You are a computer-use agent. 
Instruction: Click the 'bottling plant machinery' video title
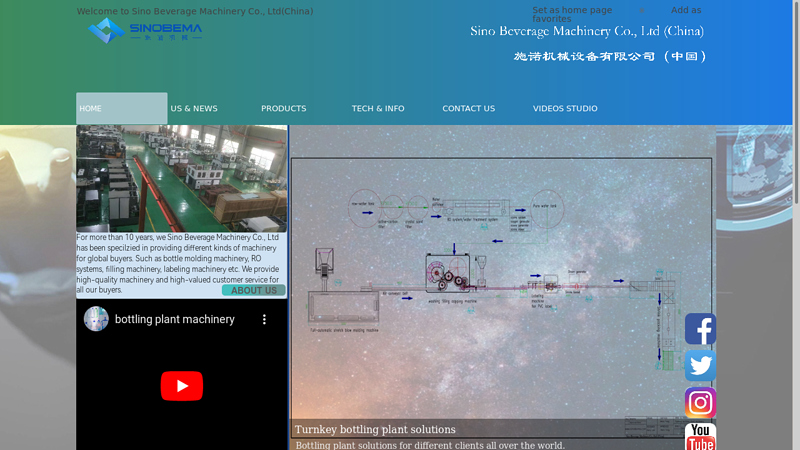[174, 319]
